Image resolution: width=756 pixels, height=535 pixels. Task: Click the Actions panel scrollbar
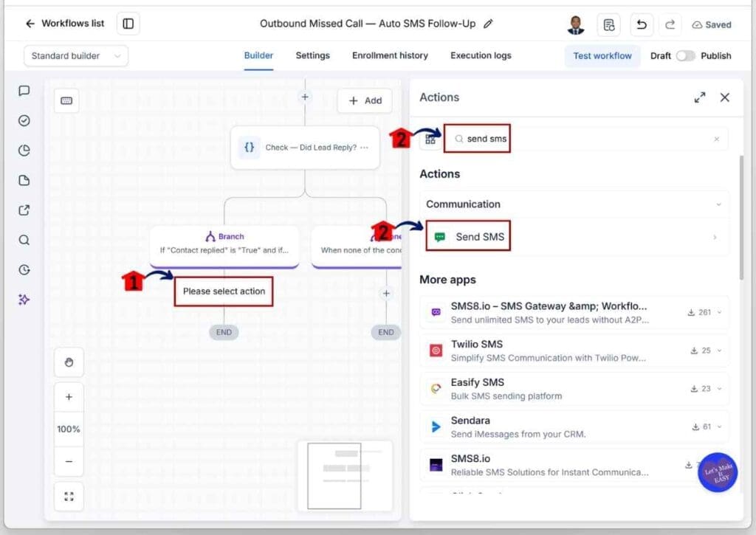[741, 217]
